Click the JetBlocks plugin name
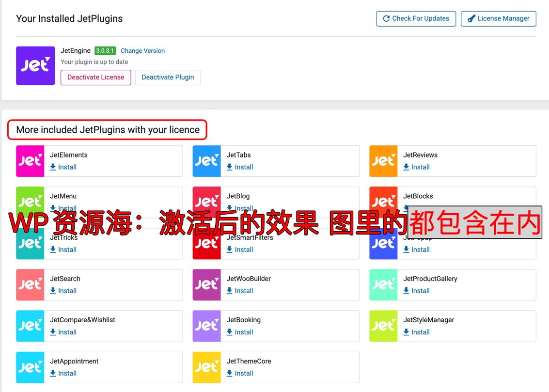Image resolution: width=549 pixels, height=392 pixels. (418, 196)
